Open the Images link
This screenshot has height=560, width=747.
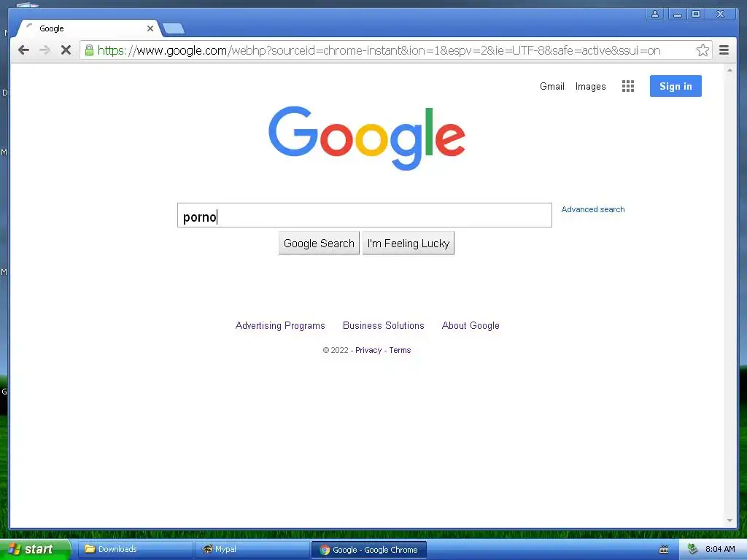coord(590,87)
